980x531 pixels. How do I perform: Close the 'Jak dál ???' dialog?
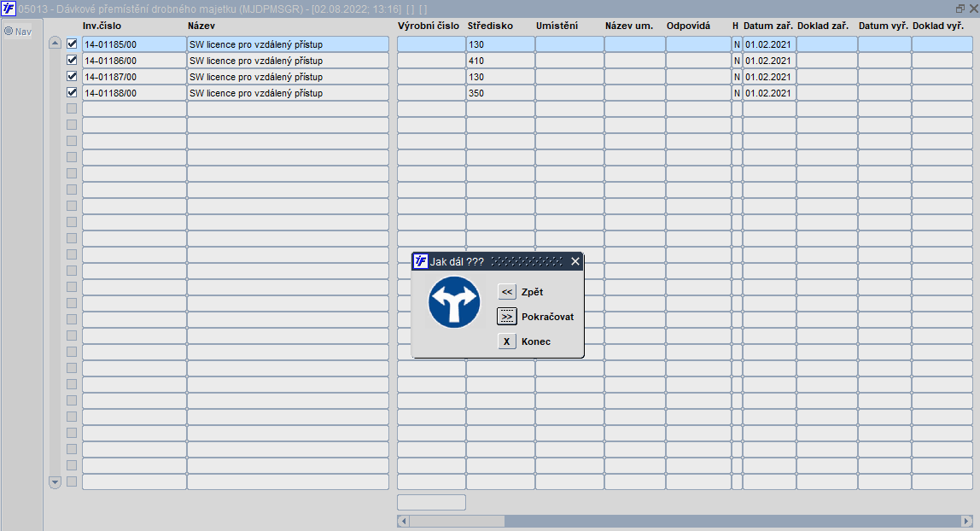(x=575, y=261)
